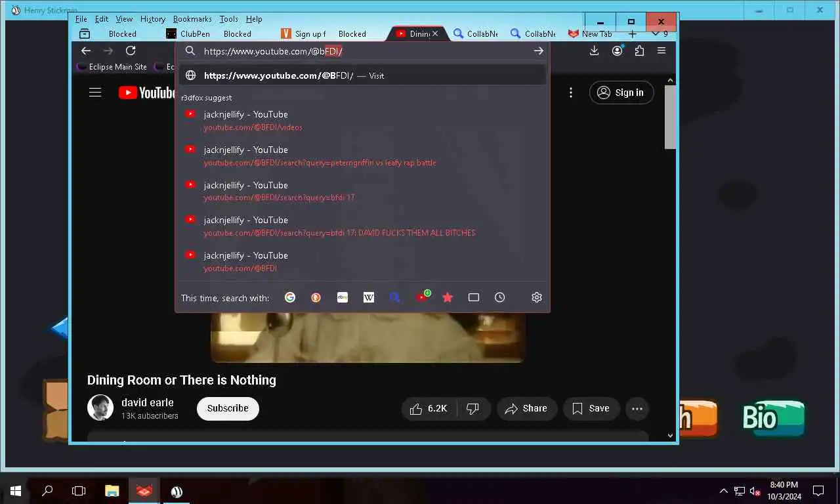Open more actions ellipsis below the video

point(637,408)
